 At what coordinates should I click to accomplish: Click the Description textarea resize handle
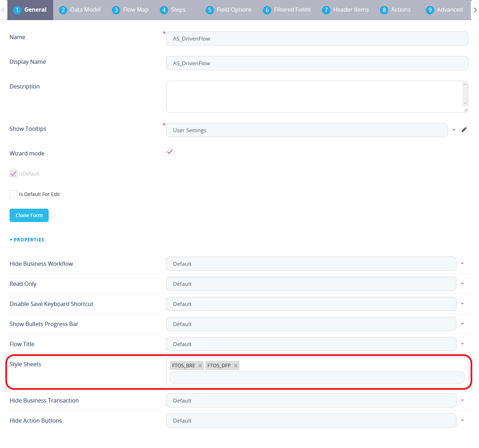pos(466,110)
